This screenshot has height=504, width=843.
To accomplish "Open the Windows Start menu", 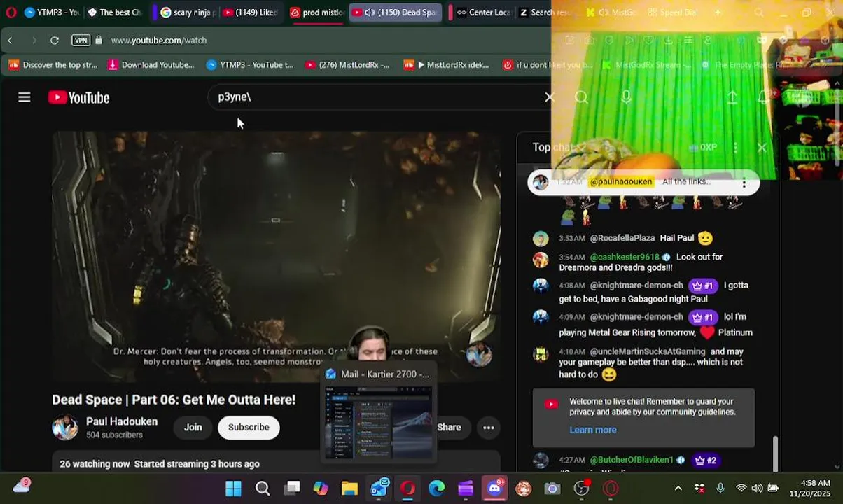I will [x=233, y=488].
